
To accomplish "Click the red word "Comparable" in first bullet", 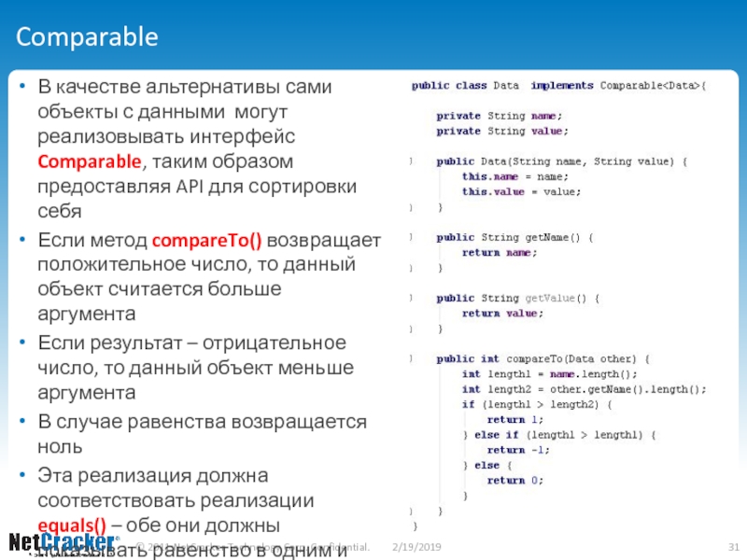I will point(90,161).
